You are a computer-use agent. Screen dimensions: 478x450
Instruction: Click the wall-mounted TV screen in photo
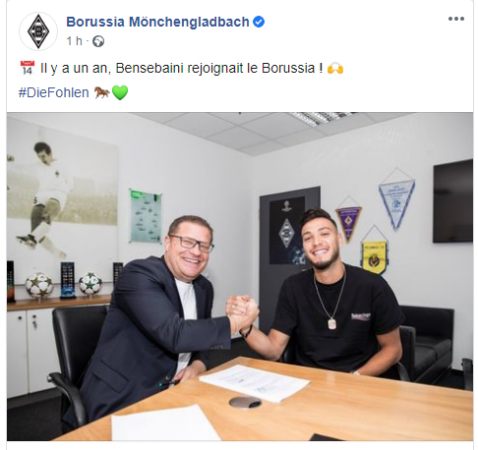[453, 201]
